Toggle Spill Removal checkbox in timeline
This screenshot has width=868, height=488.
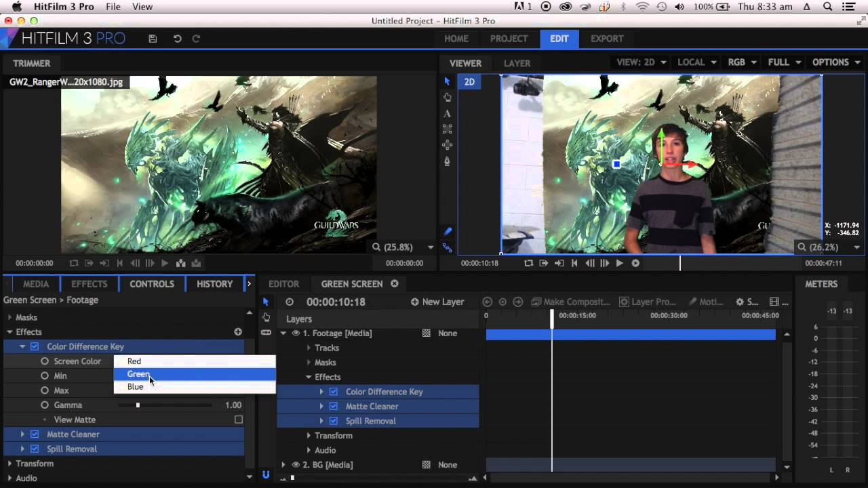point(334,421)
